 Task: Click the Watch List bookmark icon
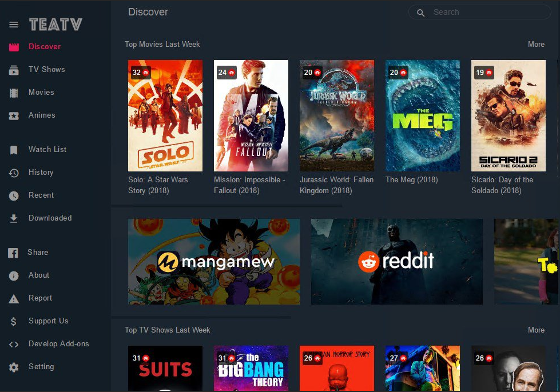tap(14, 150)
